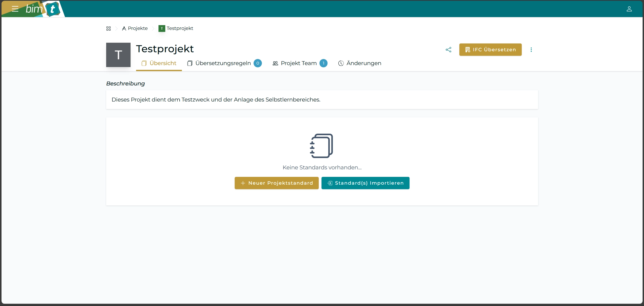Click the empty standards notebook icon

[321, 146]
